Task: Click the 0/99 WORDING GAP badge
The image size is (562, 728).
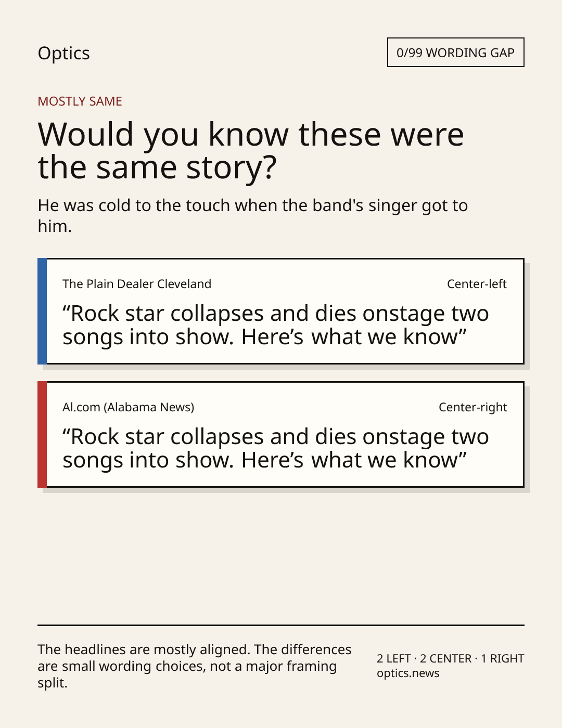Action: (455, 53)
